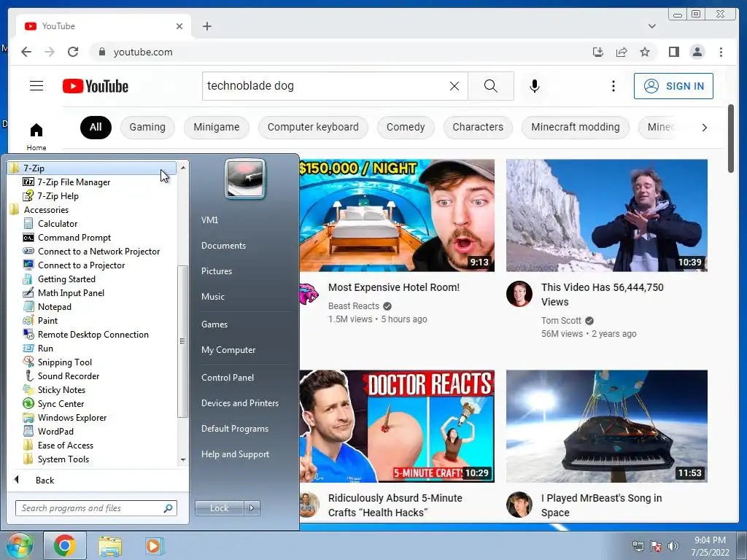Open Tom Scott video thumbnail
Image resolution: width=747 pixels, height=560 pixels.
tap(606, 215)
